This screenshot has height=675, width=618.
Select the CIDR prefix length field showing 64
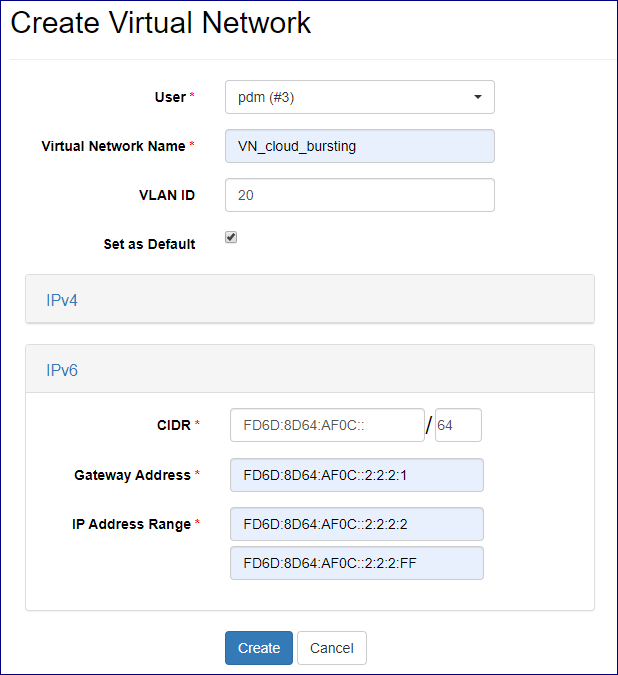[x=458, y=425]
